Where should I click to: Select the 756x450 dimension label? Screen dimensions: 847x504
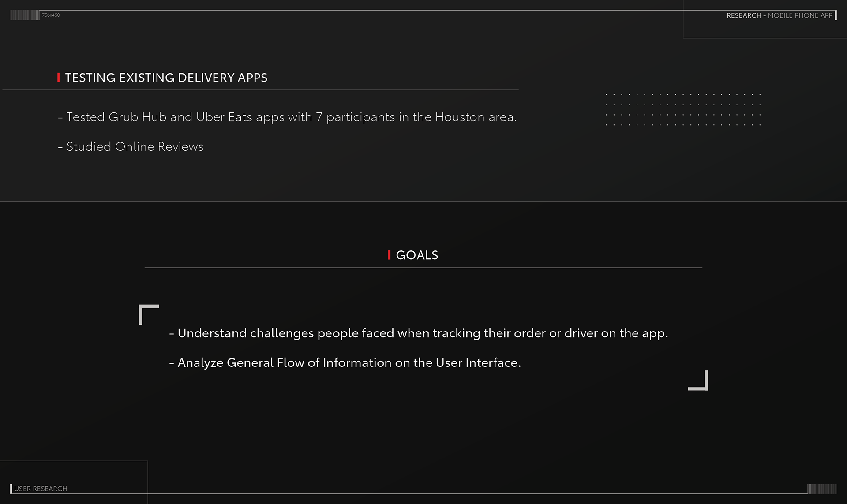[51, 15]
